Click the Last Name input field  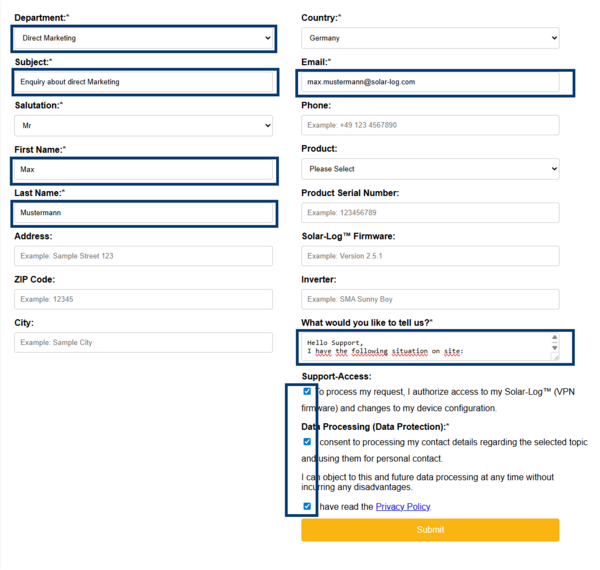(x=143, y=213)
